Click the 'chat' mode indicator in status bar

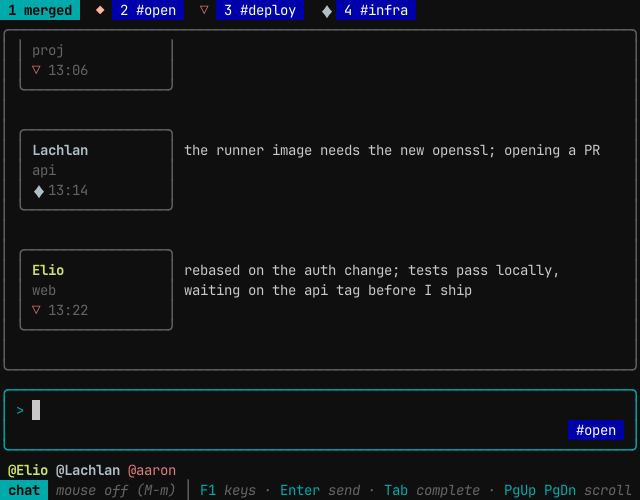(24, 490)
